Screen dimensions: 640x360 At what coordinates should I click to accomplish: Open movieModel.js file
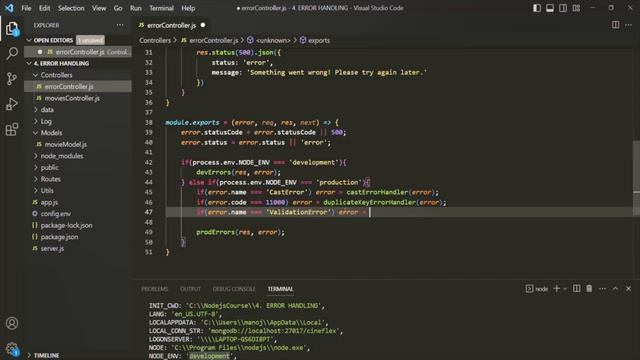tap(66, 144)
